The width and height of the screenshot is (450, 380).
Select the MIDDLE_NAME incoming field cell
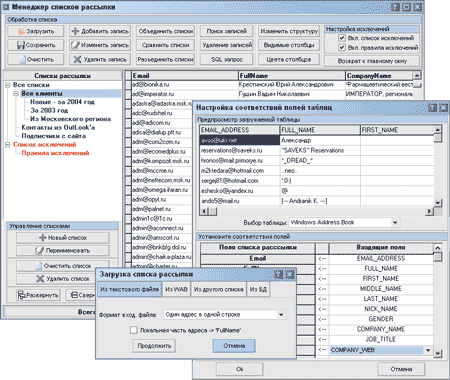(381, 289)
